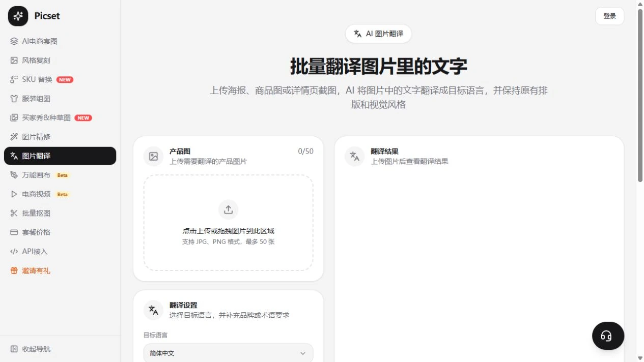Image resolution: width=644 pixels, height=362 pixels.
Task: Click the Picset brand name
Action: tap(47, 16)
